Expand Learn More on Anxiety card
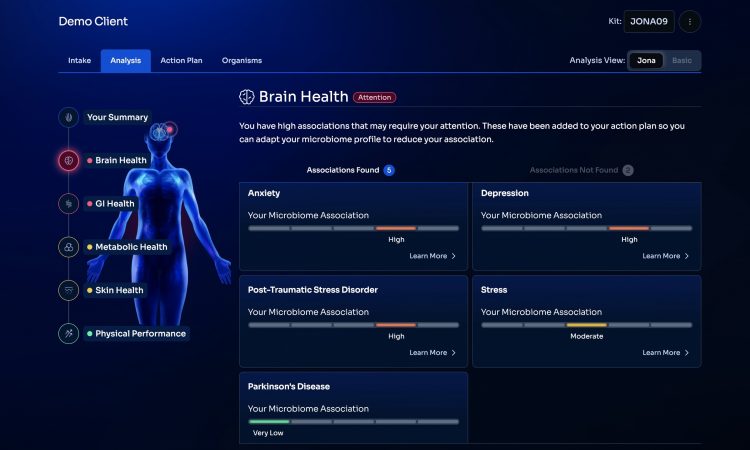 [x=432, y=256]
